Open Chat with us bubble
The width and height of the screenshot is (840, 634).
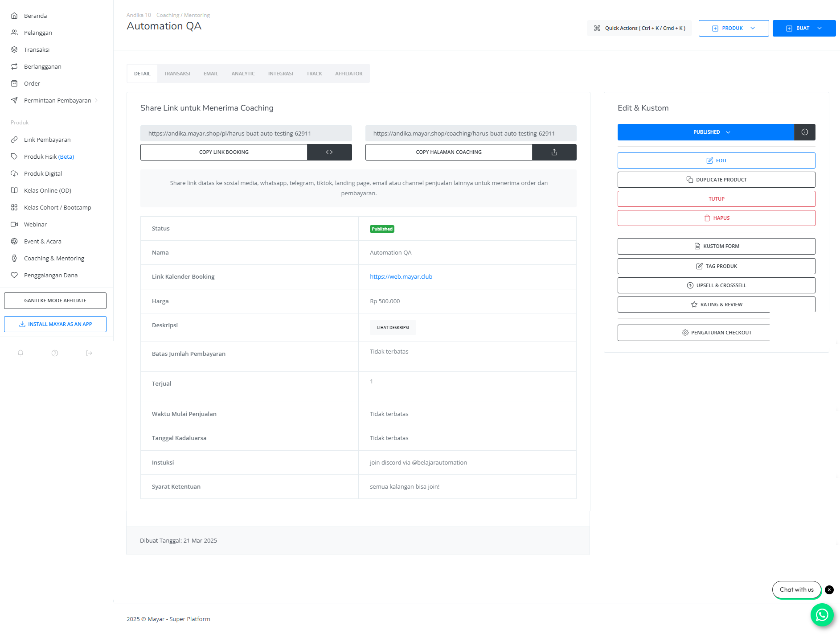pos(797,589)
